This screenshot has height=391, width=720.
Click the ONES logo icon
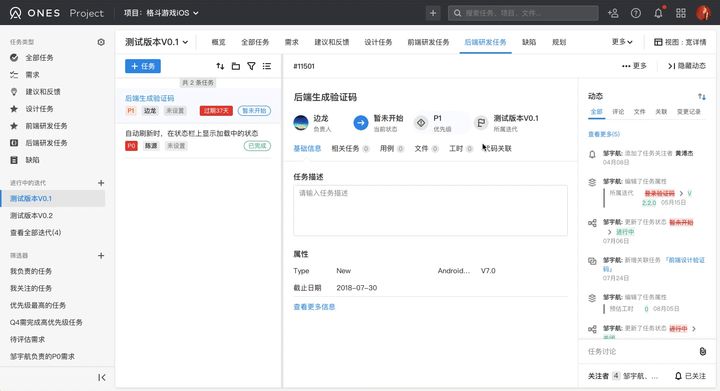coord(16,13)
